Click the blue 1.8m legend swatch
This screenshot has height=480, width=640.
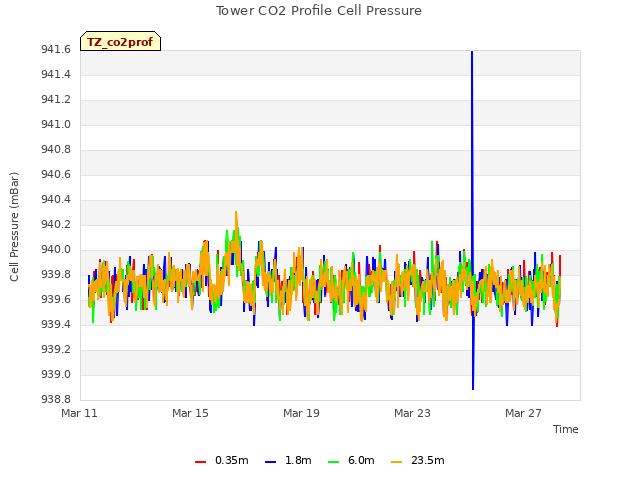[270, 462]
